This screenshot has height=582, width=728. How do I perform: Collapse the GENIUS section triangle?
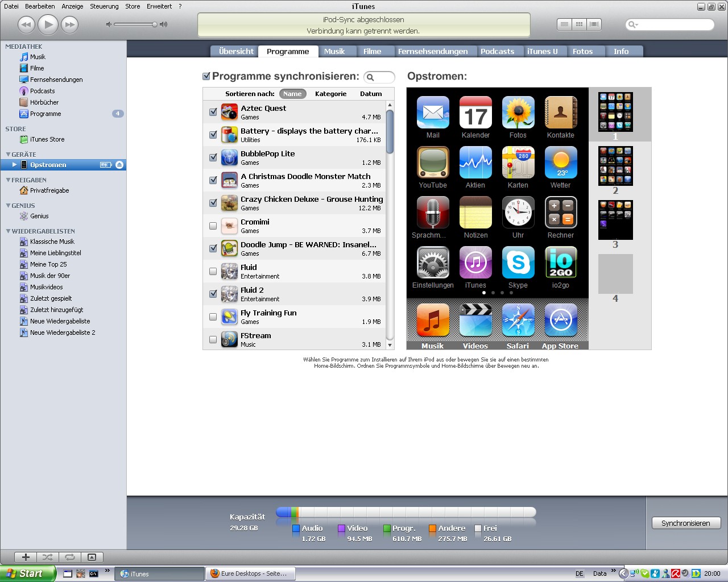[8, 206]
